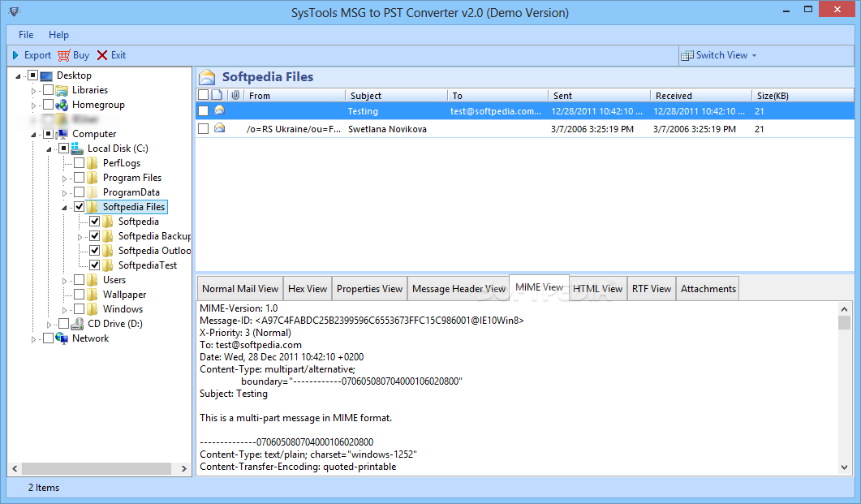Click the MIME pane scroll down arrow
Image resolution: width=861 pixels, height=504 pixels.
click(844, 467)
